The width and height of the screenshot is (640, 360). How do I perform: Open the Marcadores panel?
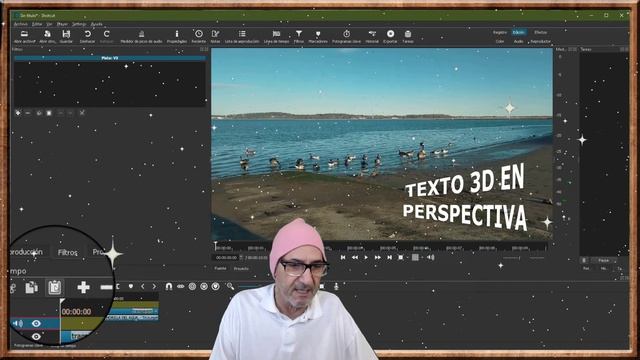pos(318,36)
